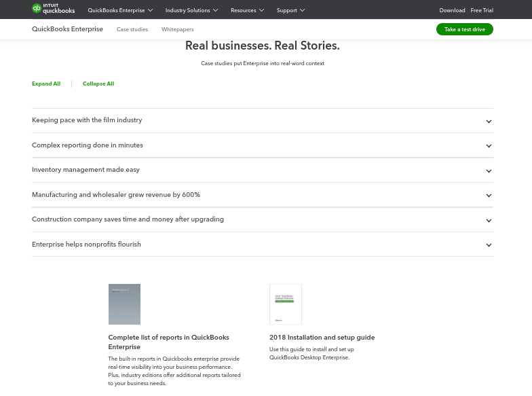Open Enterprise helps nonprofits flourish title

(x=86, y=245)
